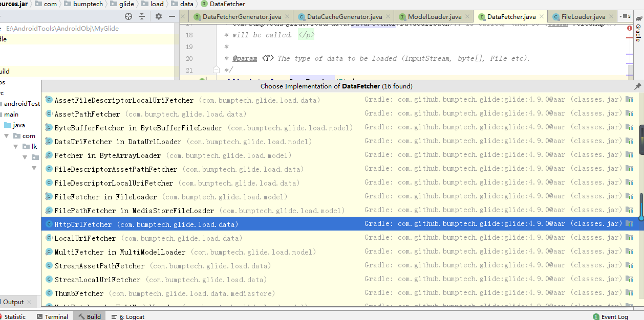Viewport: 644px width, 320px height.
Task: Close the DataFetcherGenerator.java tab
Action: (x=288, y=17)
